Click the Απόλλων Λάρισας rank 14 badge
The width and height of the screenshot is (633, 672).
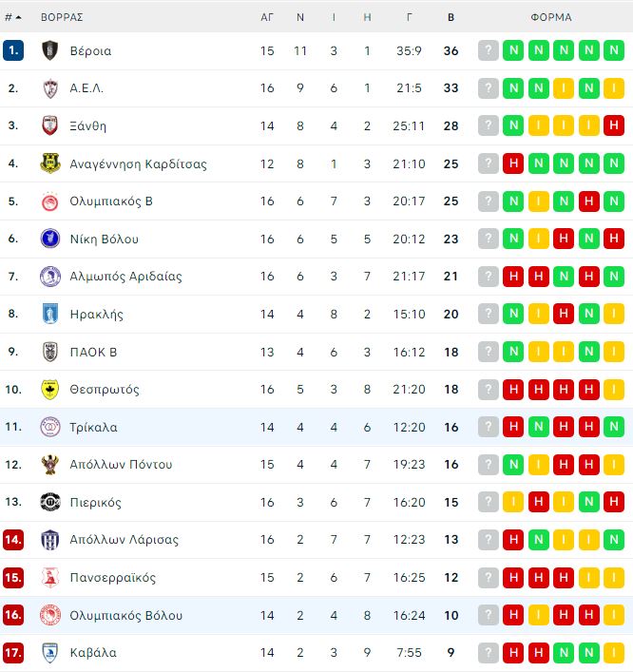tap(13, 540)
